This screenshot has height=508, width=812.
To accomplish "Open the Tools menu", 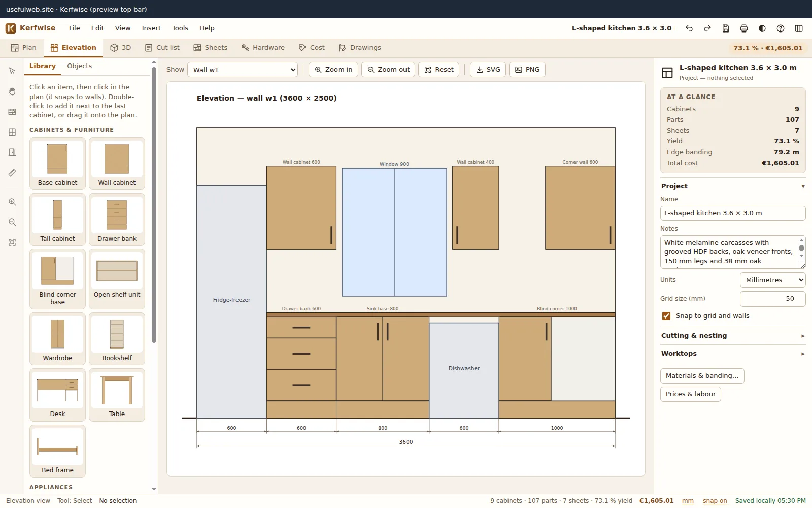I will 180,28.
